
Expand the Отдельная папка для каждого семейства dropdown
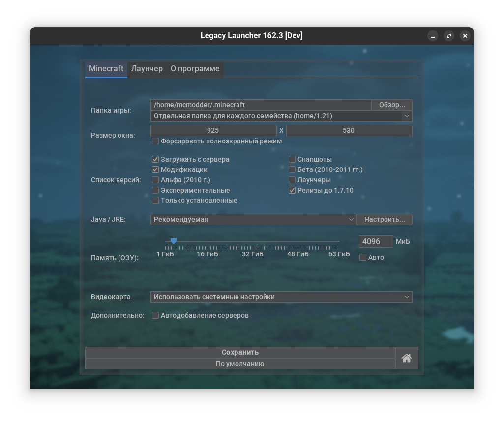coord(281,116)
